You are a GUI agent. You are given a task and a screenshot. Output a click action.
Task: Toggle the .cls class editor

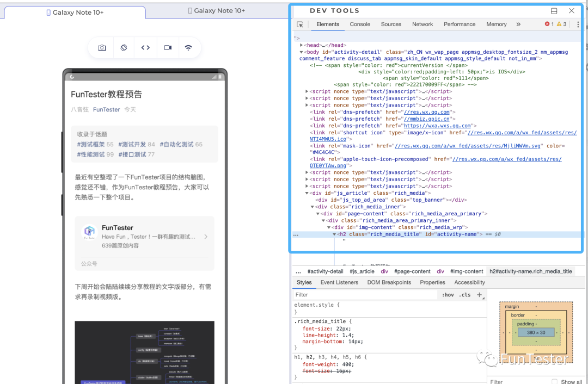coord(465,295)
